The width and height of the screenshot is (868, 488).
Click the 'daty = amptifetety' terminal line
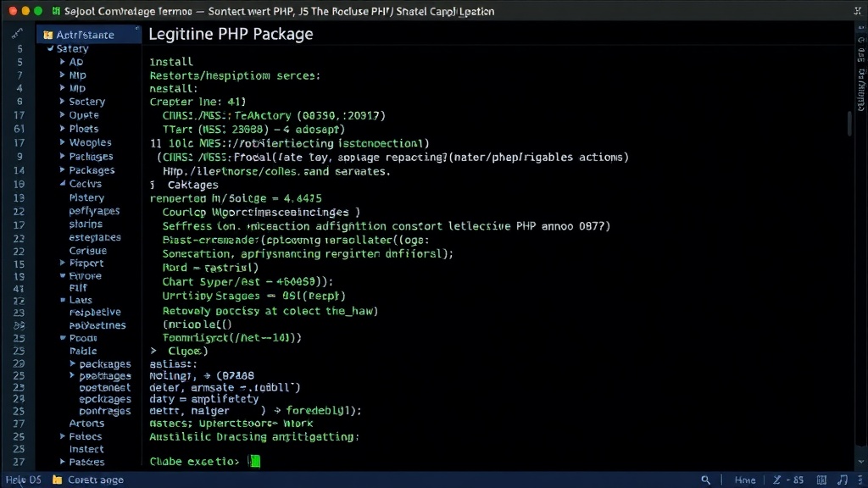[x=203, y=398]
